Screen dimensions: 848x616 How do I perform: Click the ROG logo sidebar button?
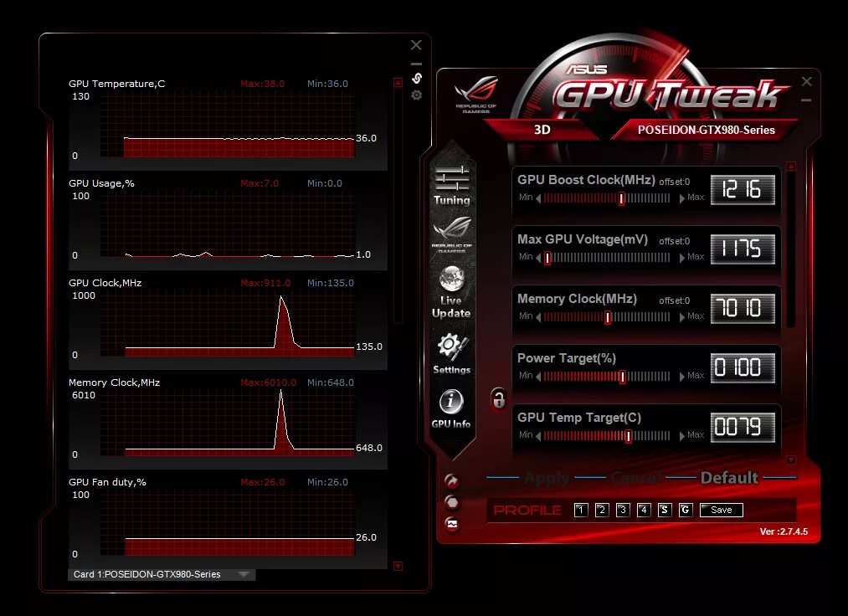(451, 234)
